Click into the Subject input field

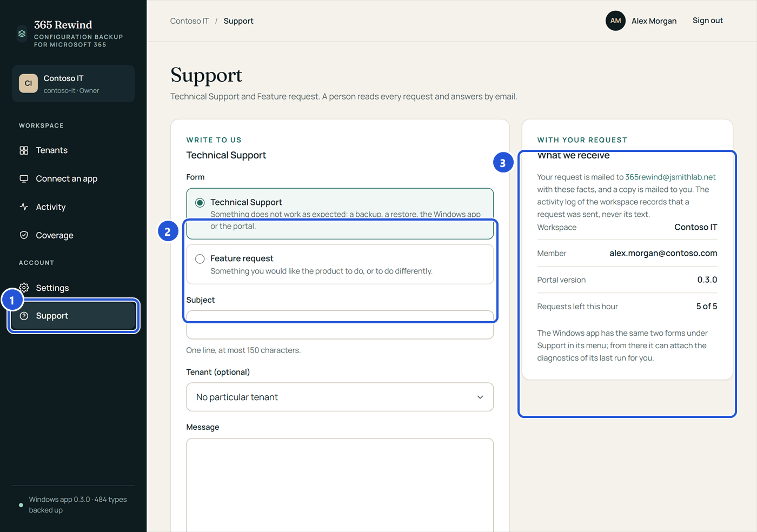340,325
